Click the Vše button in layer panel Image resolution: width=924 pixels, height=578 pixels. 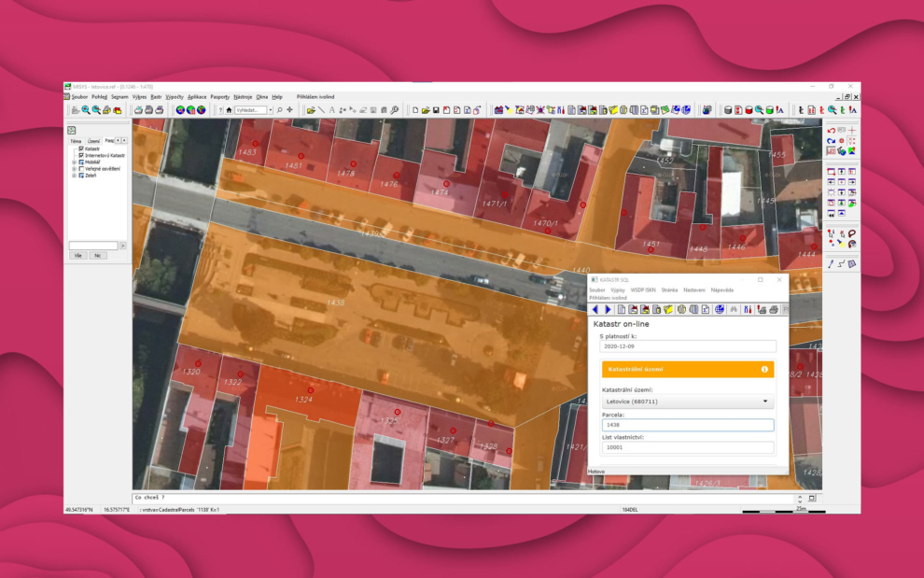tap(77, 255)
